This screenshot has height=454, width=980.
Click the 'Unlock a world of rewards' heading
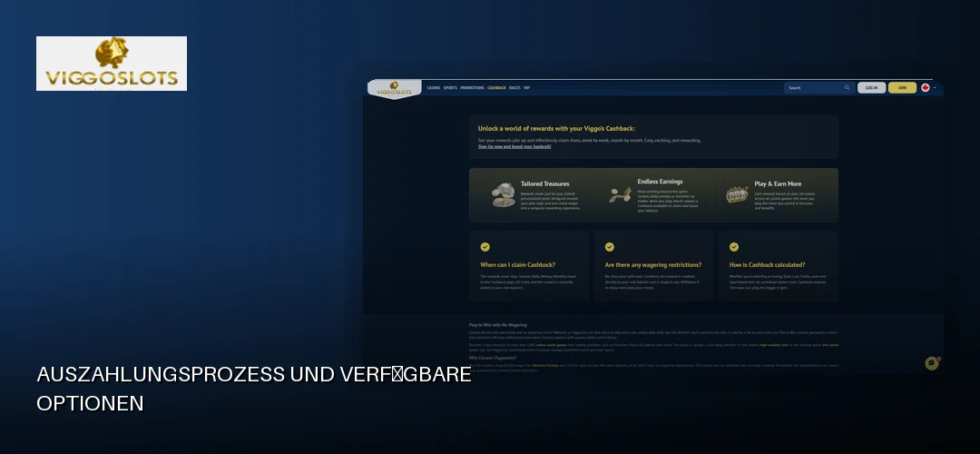556,128
